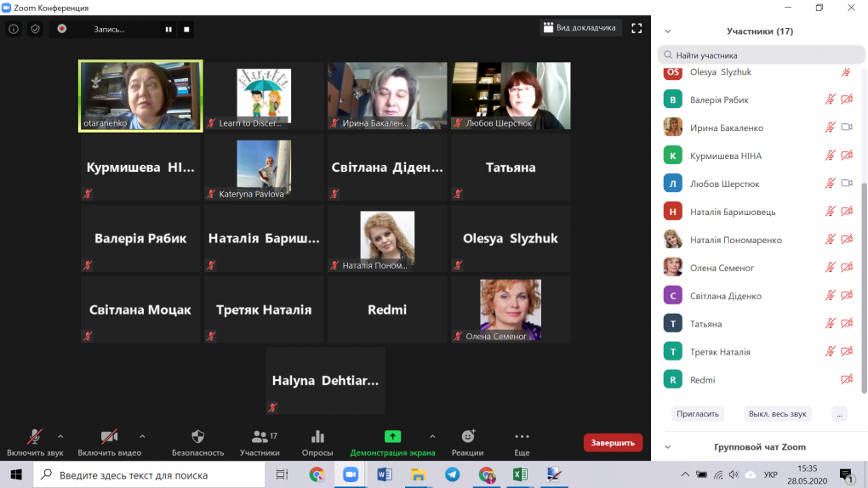This screenshot has height=488, width=868.
Task: Open screen share options arrow
Action: [x=432, y=436]
